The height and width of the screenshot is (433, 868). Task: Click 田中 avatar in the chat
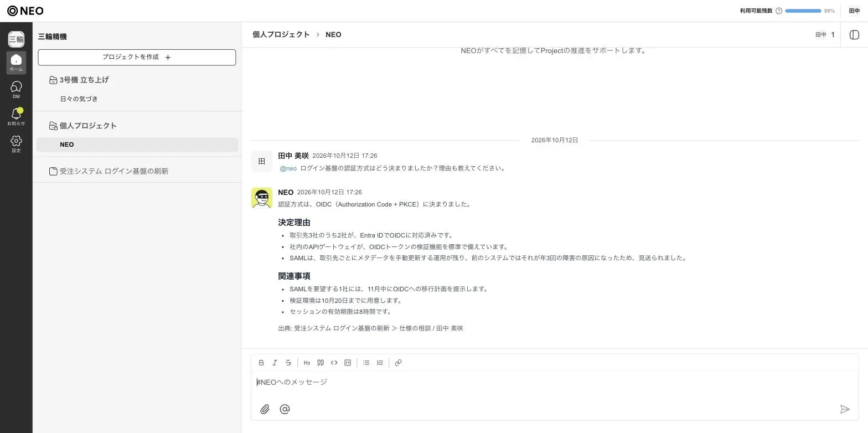point(262,161)
